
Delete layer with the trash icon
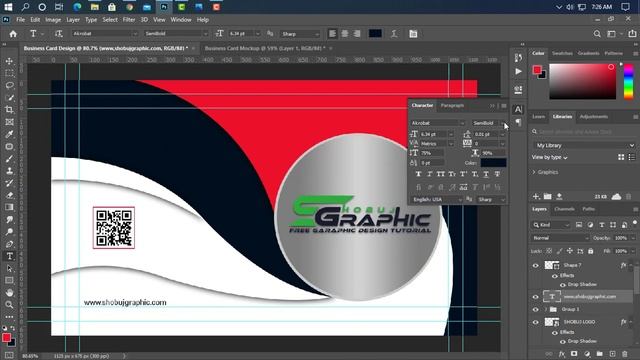(625, 354)
